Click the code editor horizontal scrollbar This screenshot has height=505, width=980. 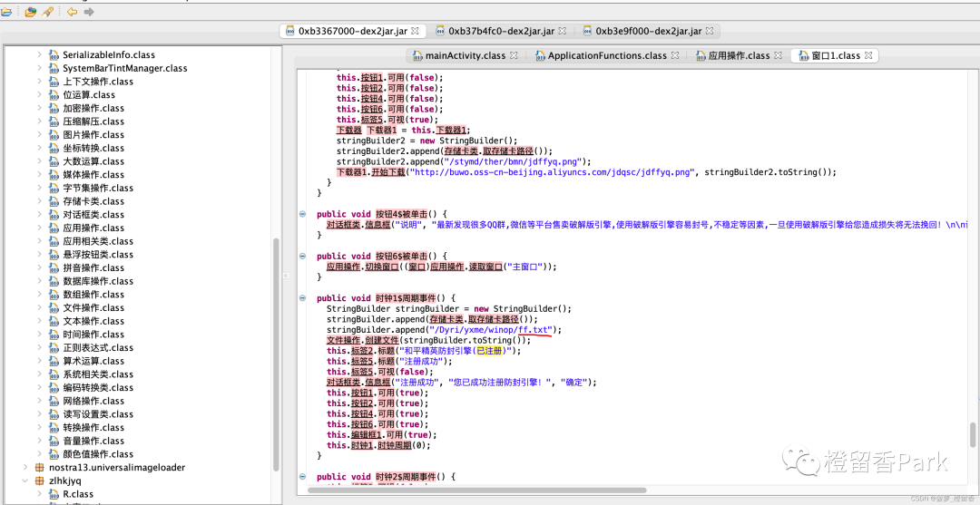[x=477, y=490]
